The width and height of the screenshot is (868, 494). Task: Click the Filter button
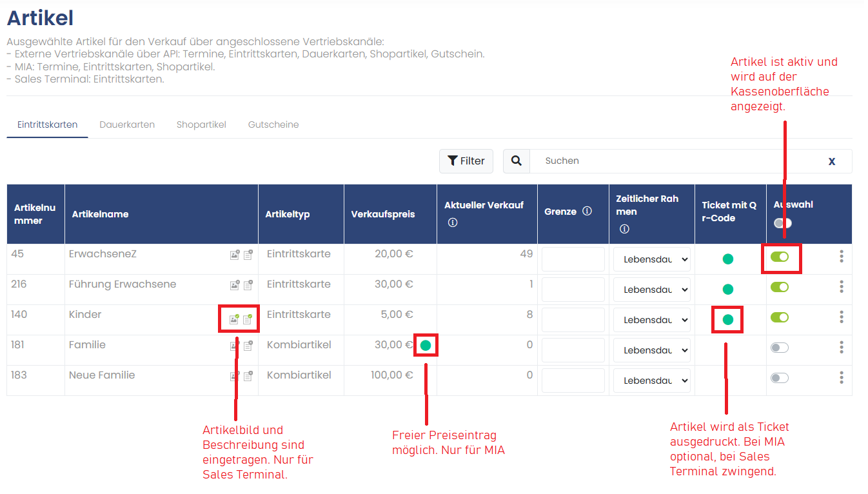tap(466, 161)
